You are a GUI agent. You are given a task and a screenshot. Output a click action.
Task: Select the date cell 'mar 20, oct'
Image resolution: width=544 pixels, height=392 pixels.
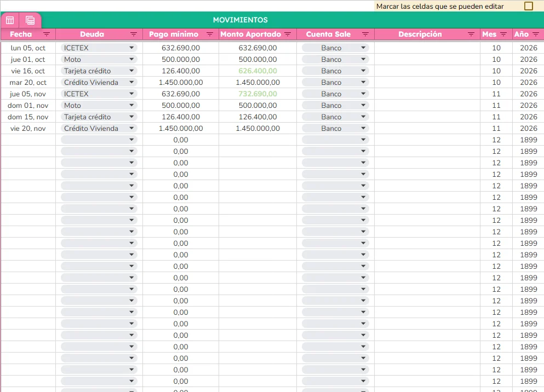point(28,82)
